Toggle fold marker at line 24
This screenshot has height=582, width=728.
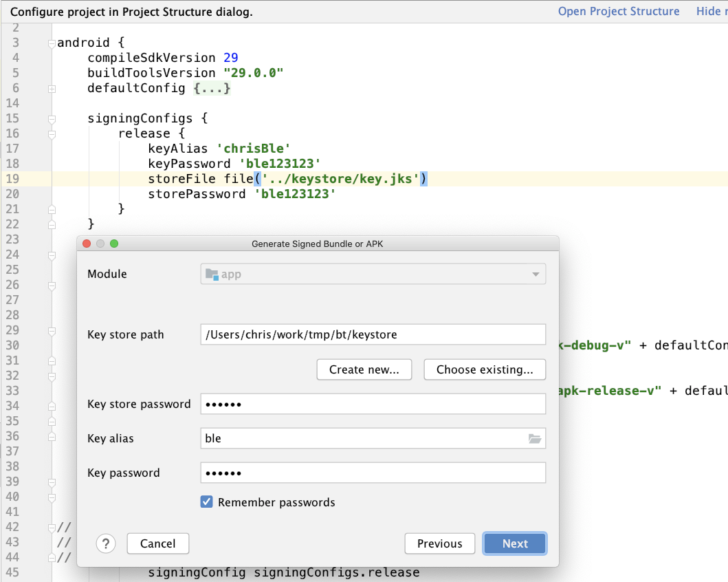(x=52, y=255)
